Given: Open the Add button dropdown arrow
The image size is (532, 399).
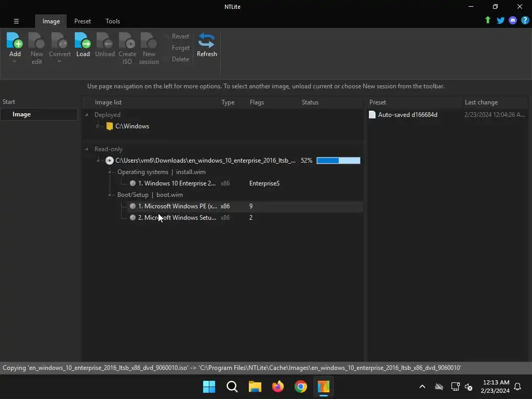Looking at the screenshot, I should click(x=15, y=61).
